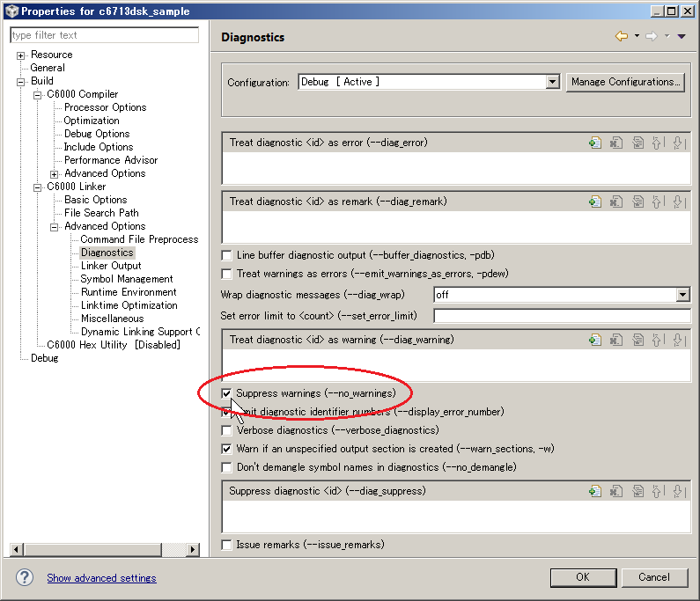Viewport: 700px width, 601px height.
Task: Add entry to diag_suppress list
Action: [x=595, y=491]
